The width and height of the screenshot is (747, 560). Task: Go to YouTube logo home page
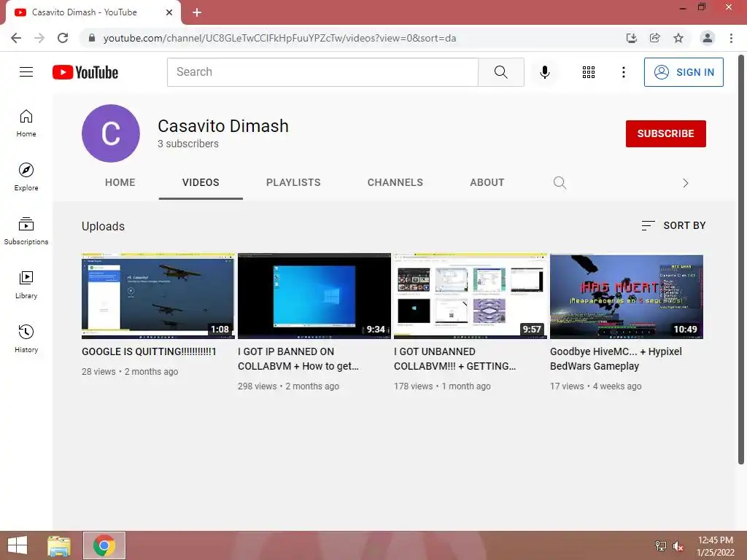pyautogui.click(x=85, y=72)
